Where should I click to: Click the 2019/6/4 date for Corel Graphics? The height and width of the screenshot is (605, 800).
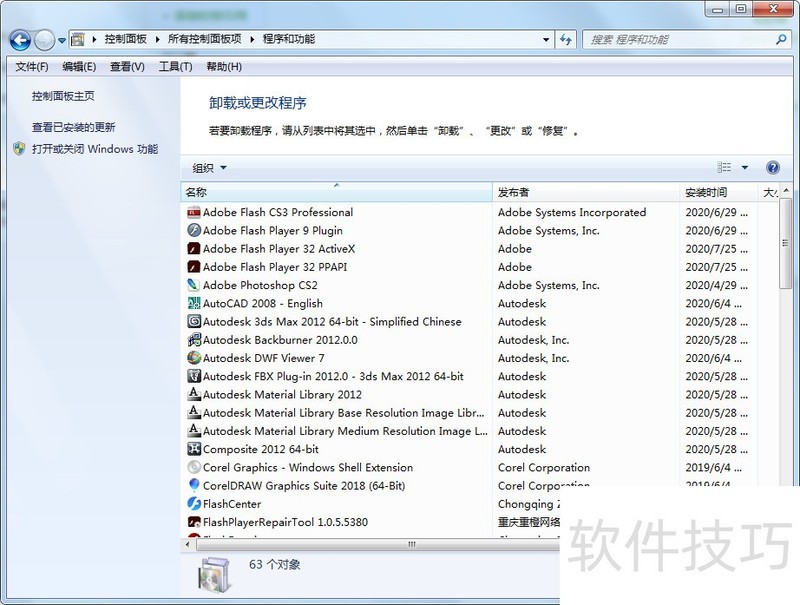click(x=713, y=467)
